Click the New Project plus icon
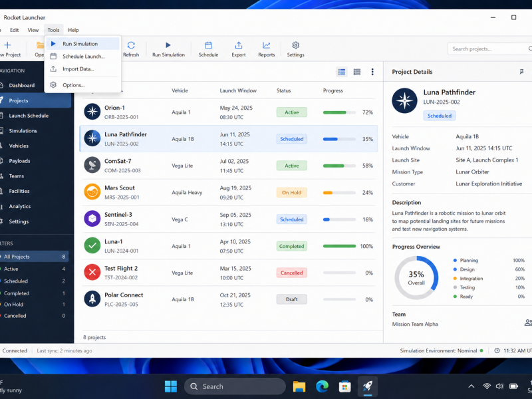Image resolution: width=532 pixels, height=399 pixels. (7, 45)
